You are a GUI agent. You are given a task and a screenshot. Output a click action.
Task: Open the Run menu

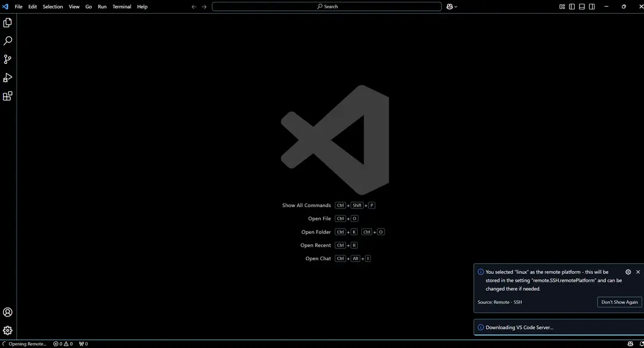[102, 7]
